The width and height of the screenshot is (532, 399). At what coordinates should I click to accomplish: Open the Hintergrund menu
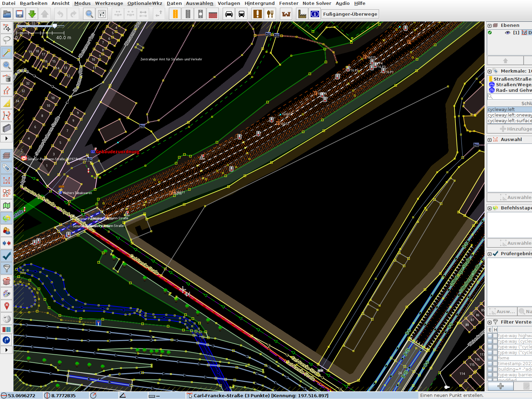(x=259, y=3)
